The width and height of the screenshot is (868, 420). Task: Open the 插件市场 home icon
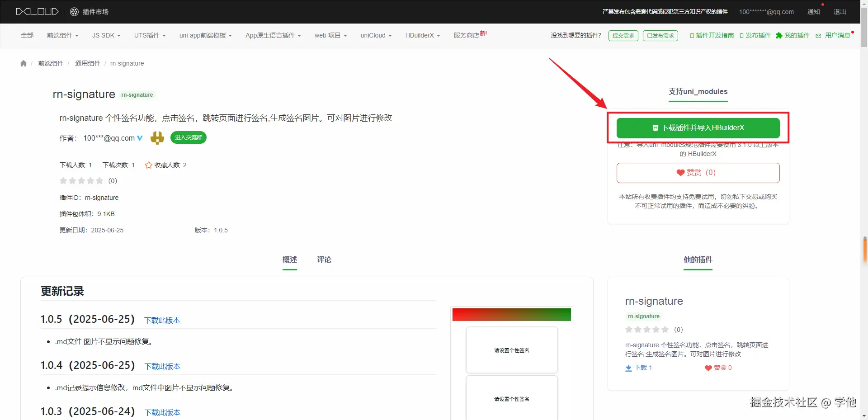[74, 12]
